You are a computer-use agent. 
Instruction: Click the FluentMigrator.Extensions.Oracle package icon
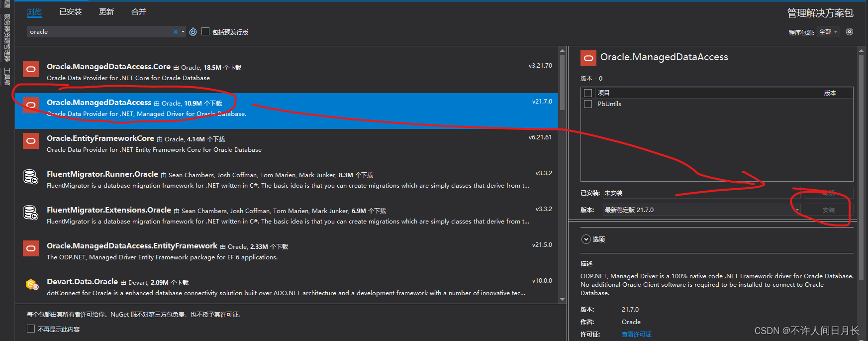click(x=31, y=213)
